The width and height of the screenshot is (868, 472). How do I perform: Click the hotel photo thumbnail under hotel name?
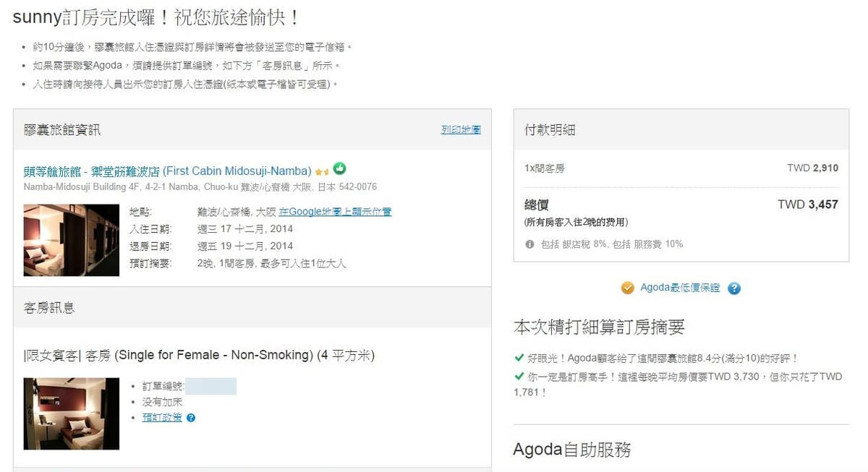coord(71,240)
